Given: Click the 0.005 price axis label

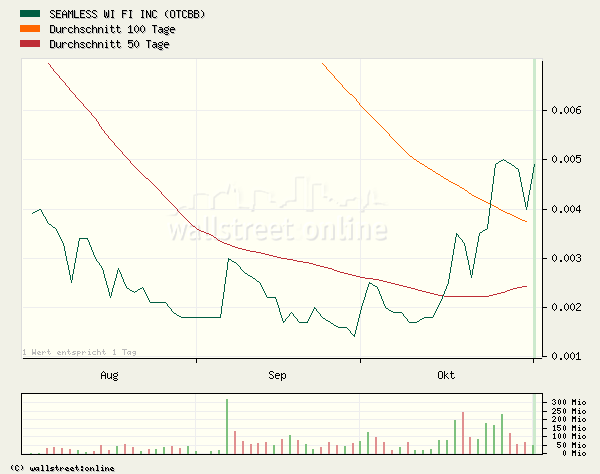Looking at the screenshot, I should pos(567,159).
